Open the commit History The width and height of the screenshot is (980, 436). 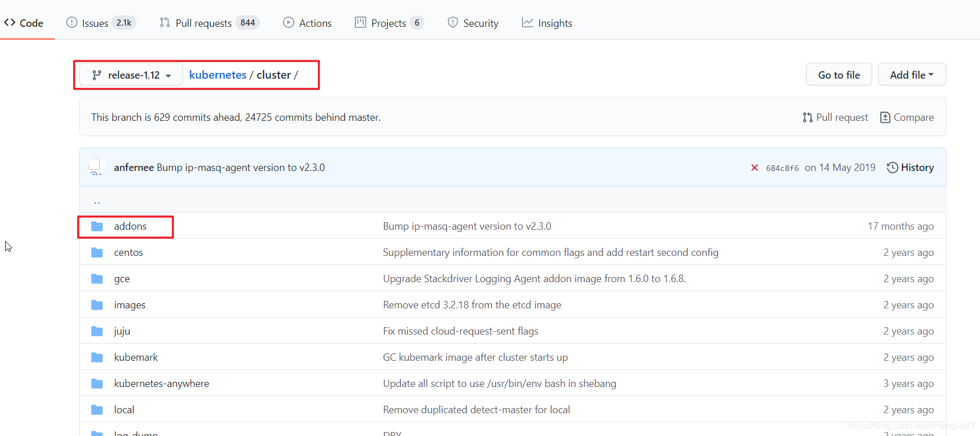pos(910,167)
